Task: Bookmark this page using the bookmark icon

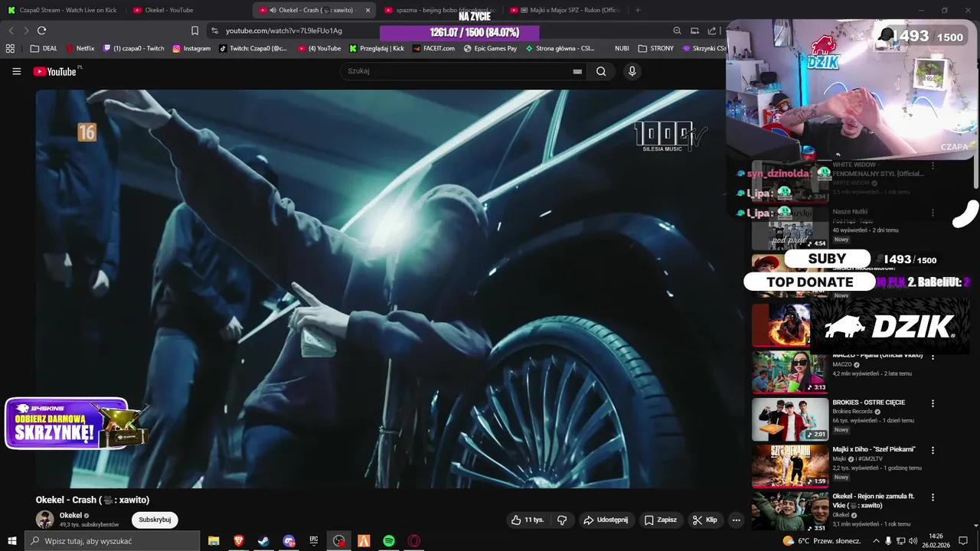Action: click(x=194, y=31)
